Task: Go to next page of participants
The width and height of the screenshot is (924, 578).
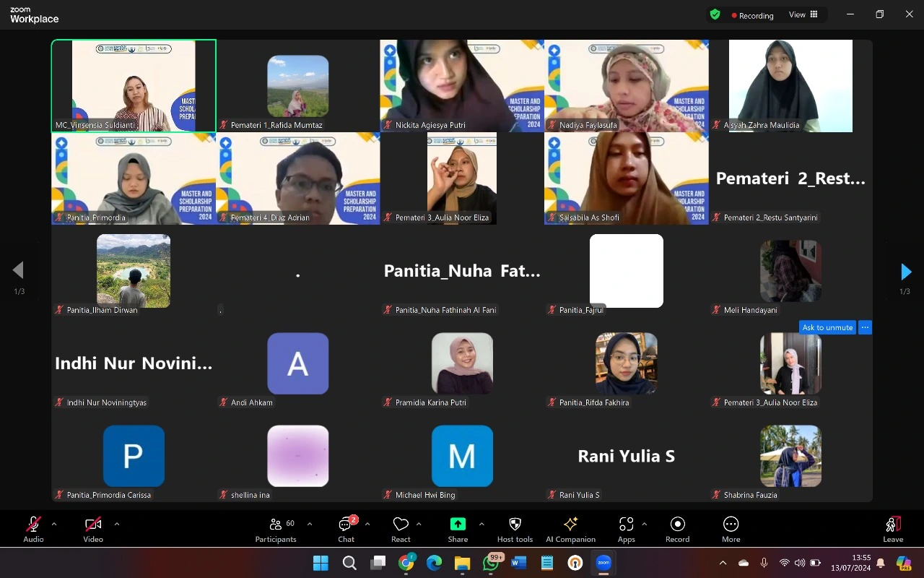Action: click(x=906, y=272)
